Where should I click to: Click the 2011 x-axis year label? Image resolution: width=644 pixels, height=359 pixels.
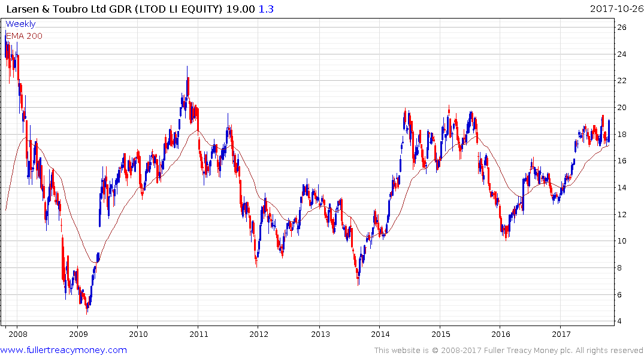click(199, 334)
